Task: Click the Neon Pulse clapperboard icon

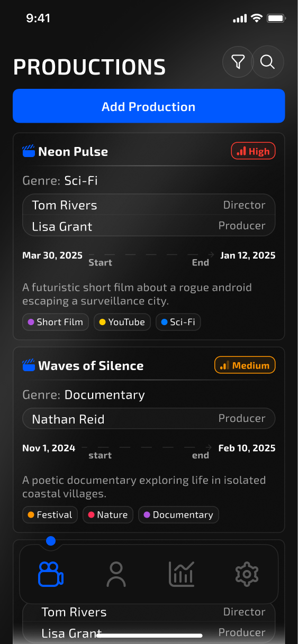Action: (29, 152)
